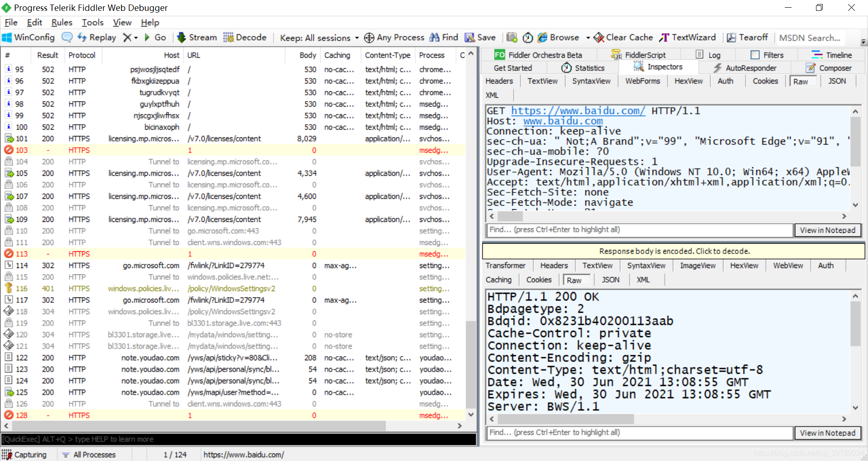Viewport: 868px width, 461px height.
Task: Select session 101 licensing row icon
Action: tap(9, 139)
